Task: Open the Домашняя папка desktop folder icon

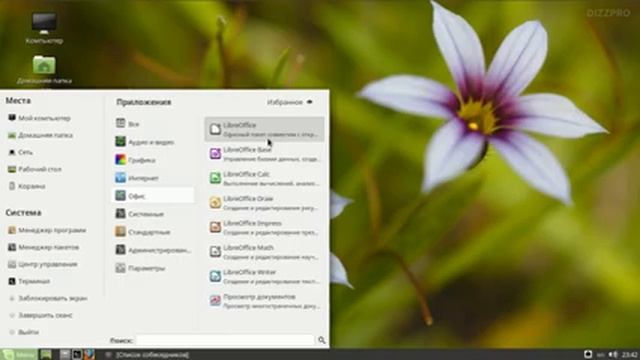Action: [x=44, y=69]
